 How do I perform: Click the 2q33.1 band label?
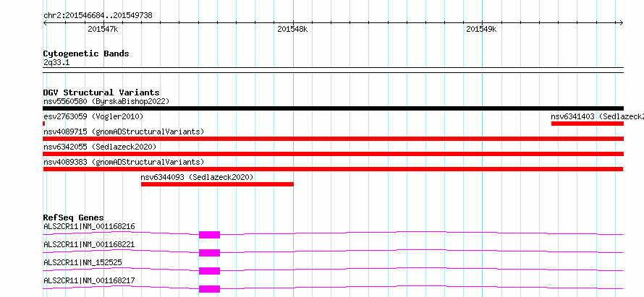56,63
